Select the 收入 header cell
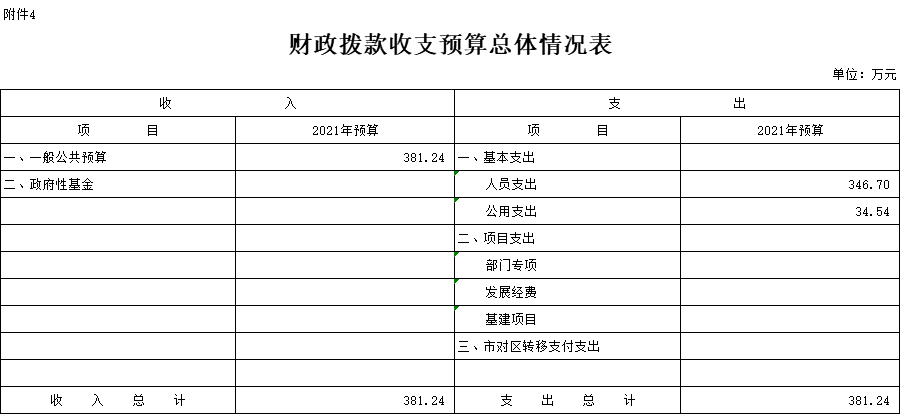The width and height of the screenshot is (901, 414). click(x=228, y=104)
